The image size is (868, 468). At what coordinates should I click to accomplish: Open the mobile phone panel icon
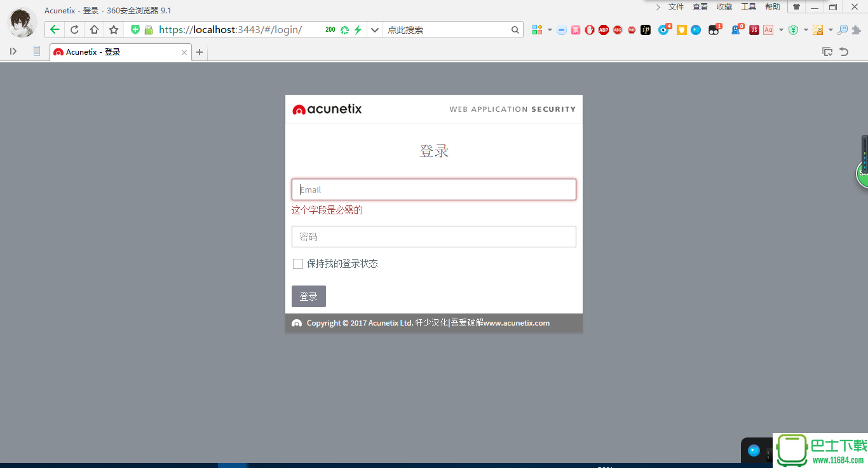37,51
